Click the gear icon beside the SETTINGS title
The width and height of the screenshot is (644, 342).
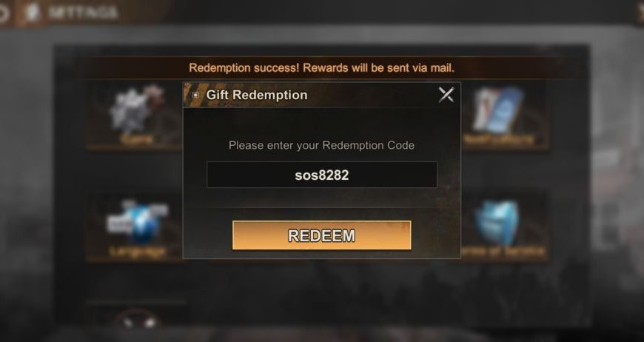tap(32, 13)
